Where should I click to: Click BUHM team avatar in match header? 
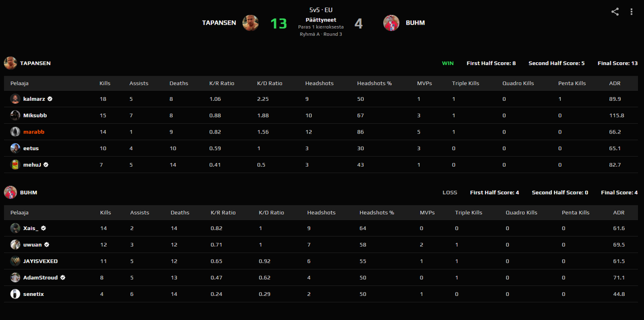(x=391, y=23)
